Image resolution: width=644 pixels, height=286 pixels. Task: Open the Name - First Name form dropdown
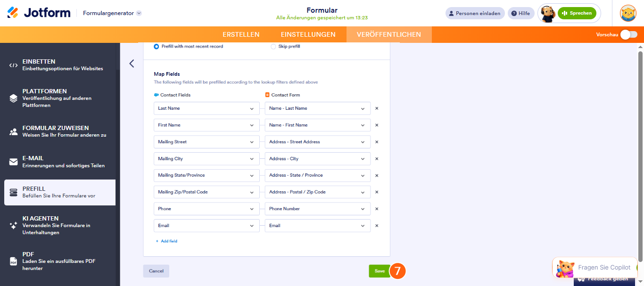[x=318, y=125]
